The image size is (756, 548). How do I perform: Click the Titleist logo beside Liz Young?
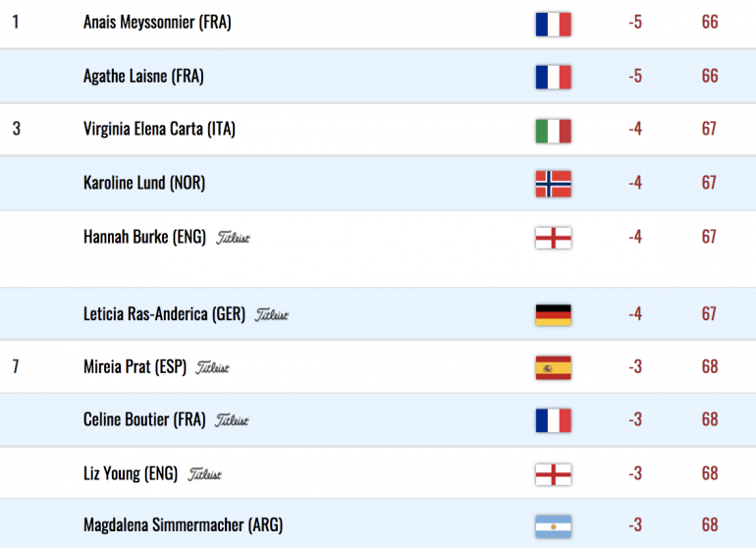204,474
